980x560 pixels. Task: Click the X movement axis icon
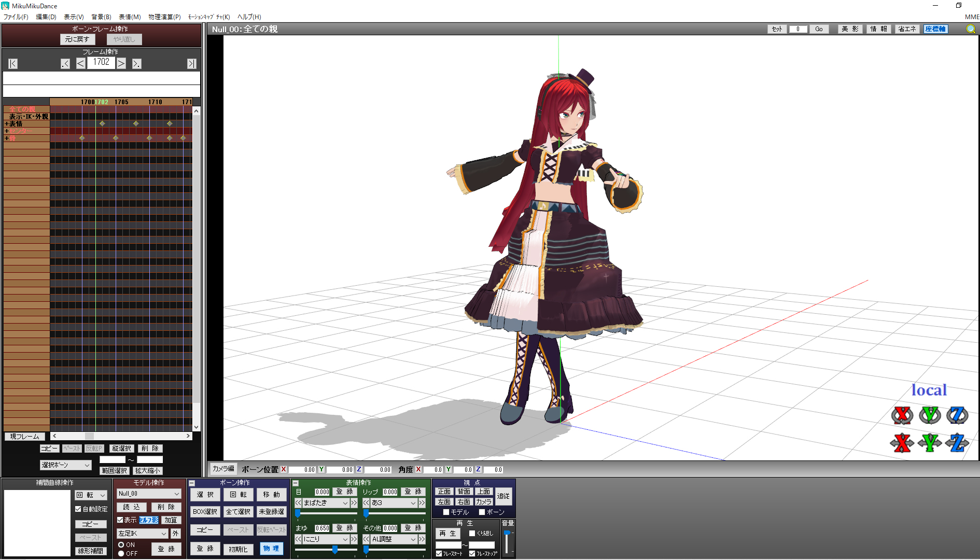pos(902,443)
